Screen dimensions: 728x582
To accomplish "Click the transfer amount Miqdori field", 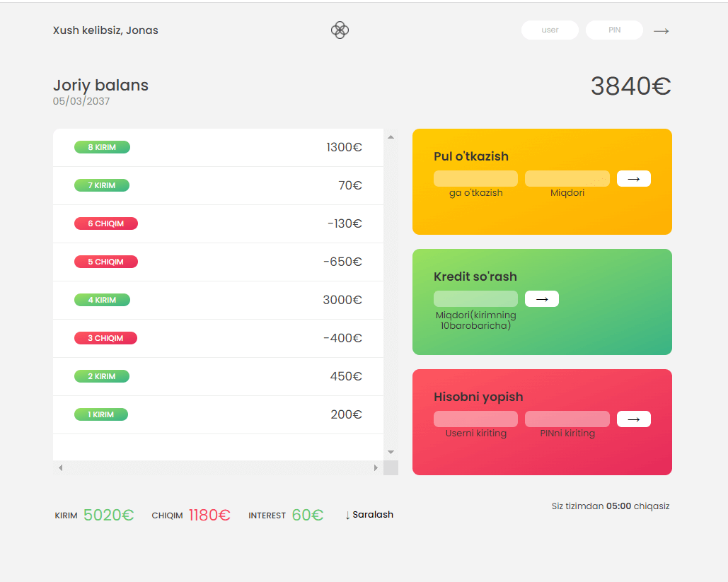I will click(567, 179).
